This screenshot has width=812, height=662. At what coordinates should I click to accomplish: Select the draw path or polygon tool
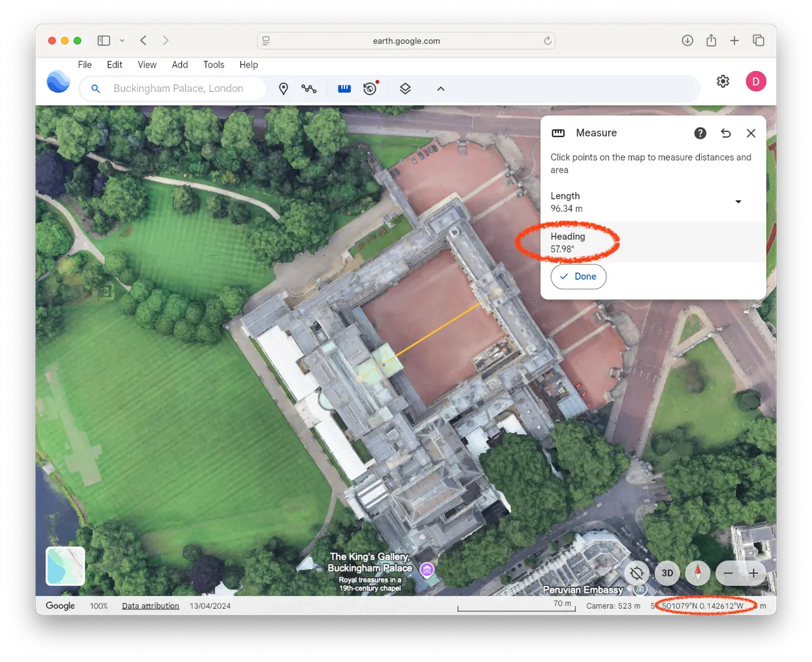point(309,89)
